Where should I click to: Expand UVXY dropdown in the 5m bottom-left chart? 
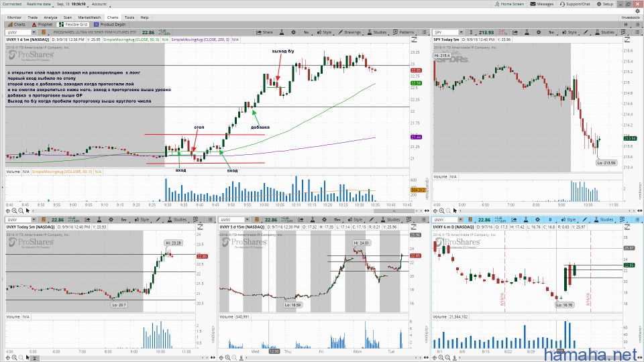[x=34, y=220]
